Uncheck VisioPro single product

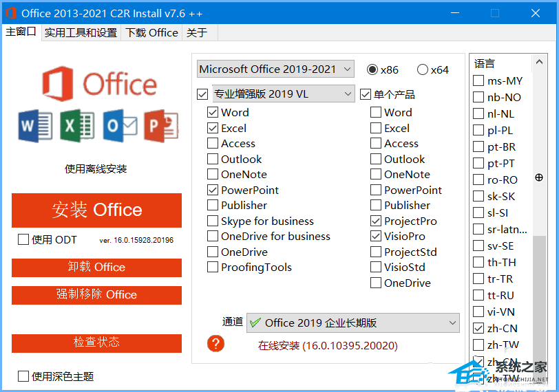click(x=376, y=236)
